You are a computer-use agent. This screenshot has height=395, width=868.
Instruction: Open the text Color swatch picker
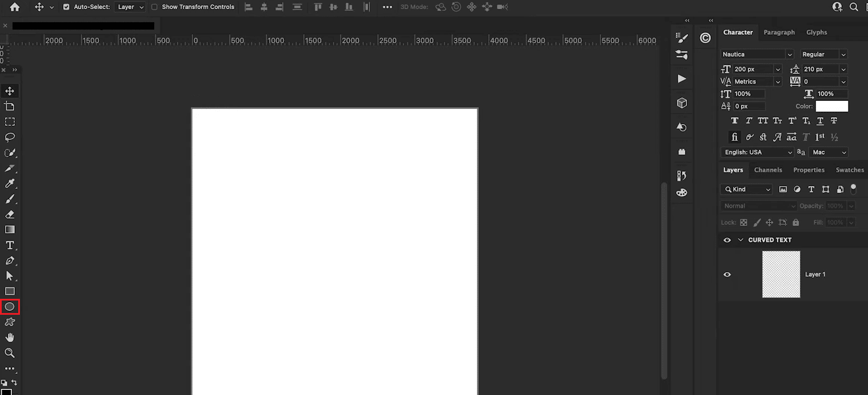832,106
